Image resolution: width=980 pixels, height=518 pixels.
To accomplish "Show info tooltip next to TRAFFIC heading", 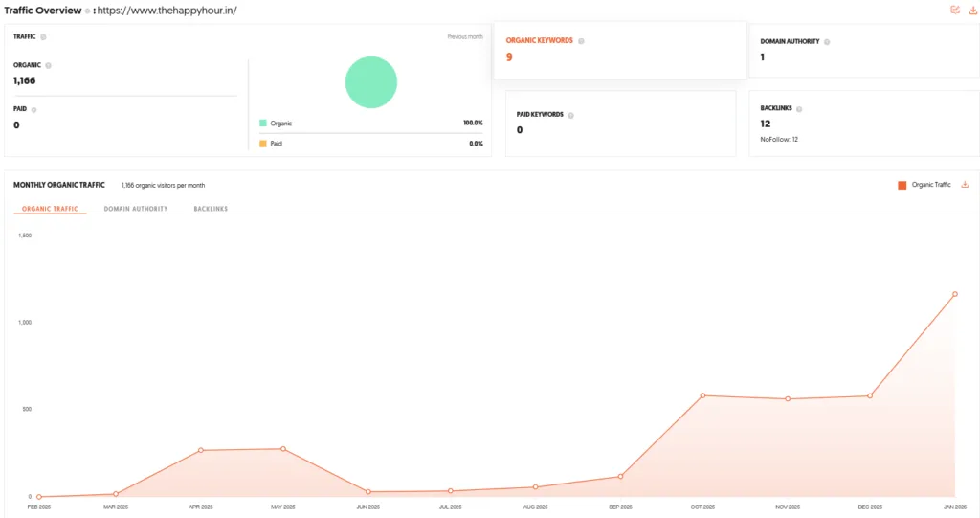I will [x=43, y=37].
